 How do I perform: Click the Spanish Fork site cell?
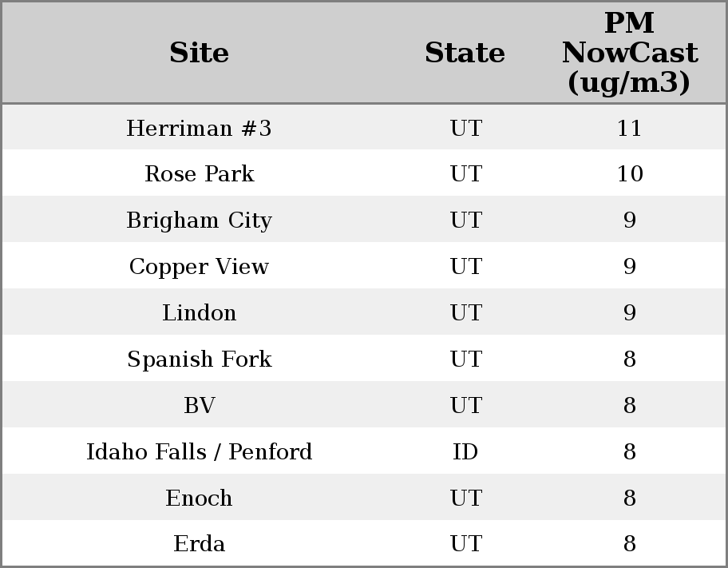pos(199,359)
